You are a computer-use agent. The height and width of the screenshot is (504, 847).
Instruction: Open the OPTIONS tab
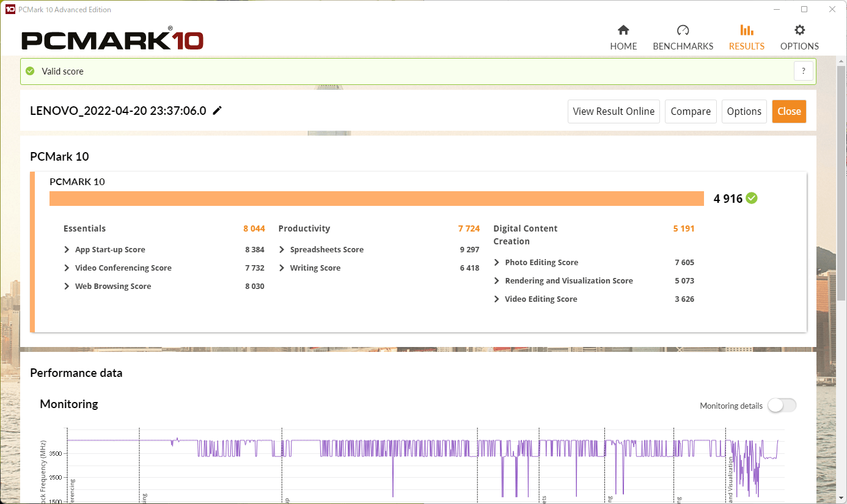tap(799, 38)
